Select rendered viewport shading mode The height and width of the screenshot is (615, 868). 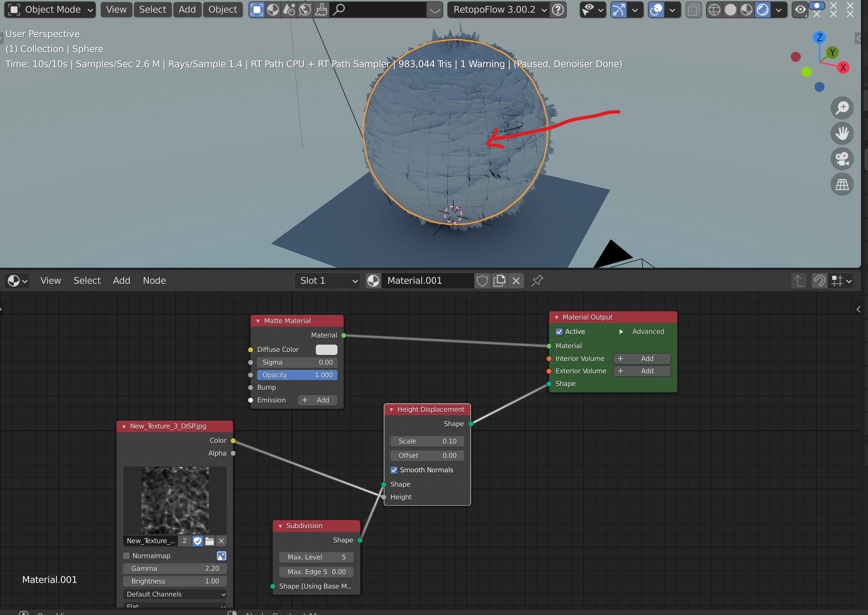[762, 10]
